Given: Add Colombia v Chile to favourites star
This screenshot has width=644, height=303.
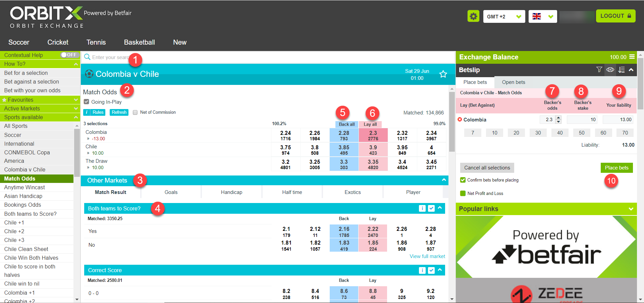Looking at the screenshot, I should [443, 74].
